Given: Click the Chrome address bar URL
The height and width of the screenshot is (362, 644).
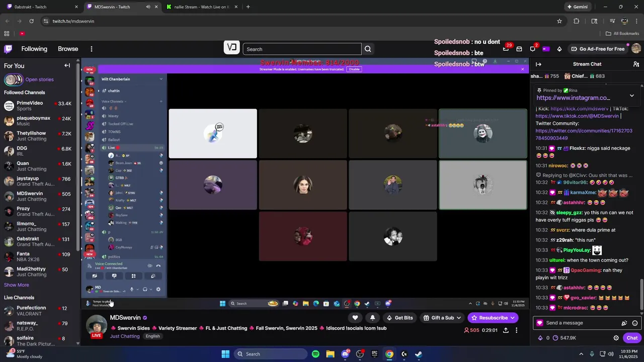Looking at the screenshot, I should (73, 21).
